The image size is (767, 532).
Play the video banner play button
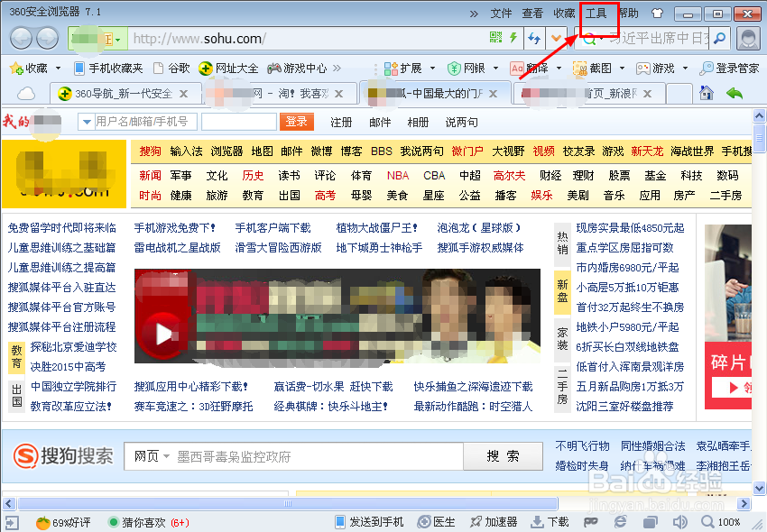163,335
